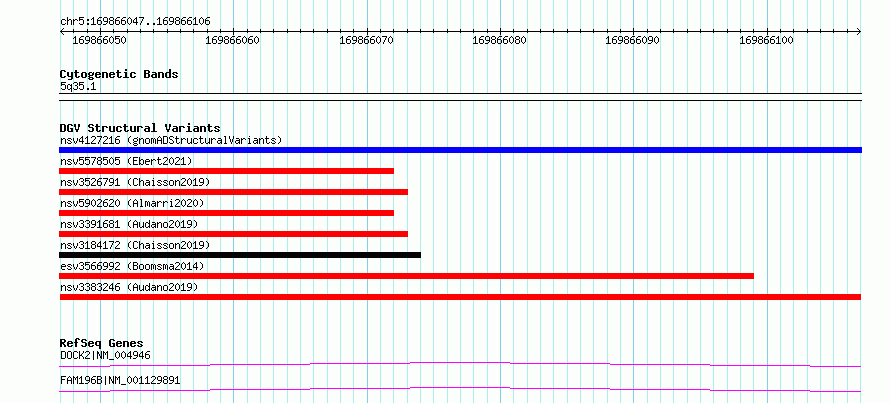Screen dimensions: 890x403
Task: Open variant nsv5578505 (Ebert2021) label
Action: (126, 161)
